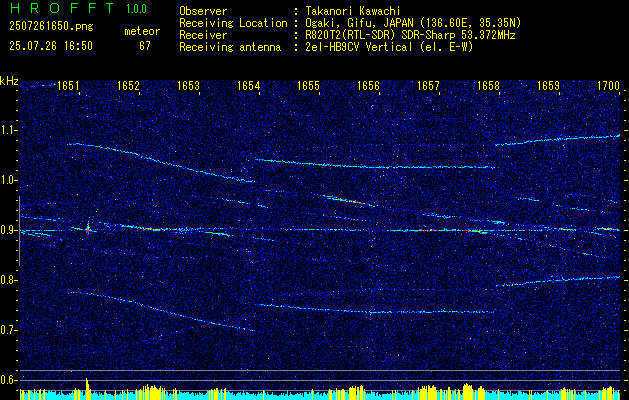Viewport: 629px width, 400px height.
Task: Click the 0.6 kHz frequency label
Action: click(x=9, y=380)
